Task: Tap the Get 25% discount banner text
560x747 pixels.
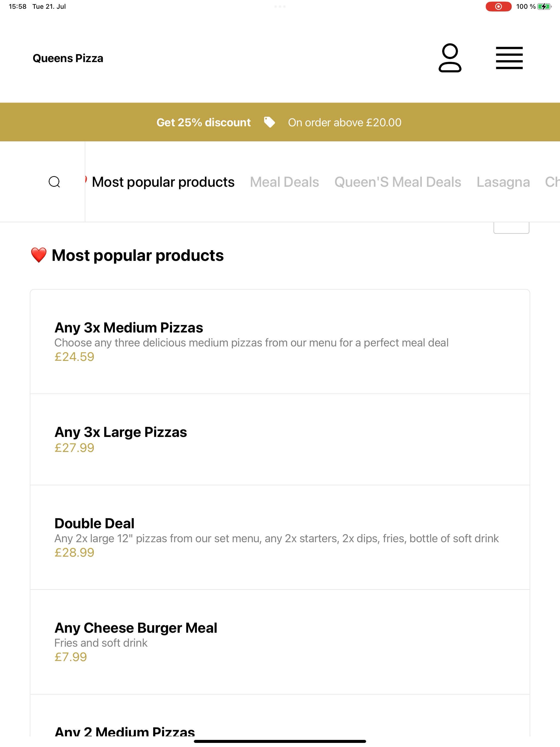Action: [203, 122]
